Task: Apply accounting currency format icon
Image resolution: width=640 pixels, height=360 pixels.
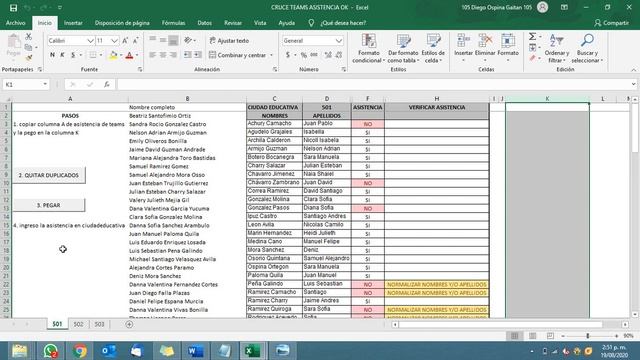Action: point(288,55)
